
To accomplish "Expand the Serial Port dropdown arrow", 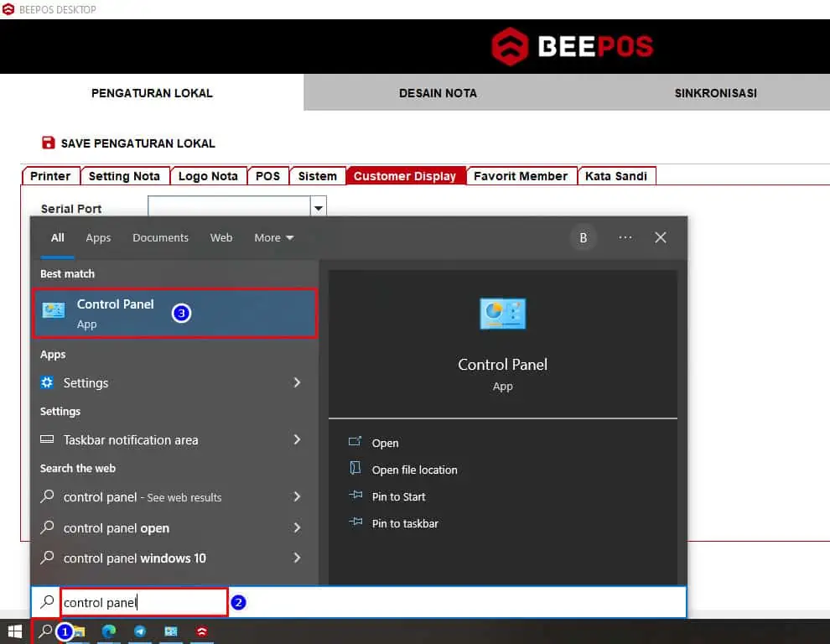I will (318, 208).
